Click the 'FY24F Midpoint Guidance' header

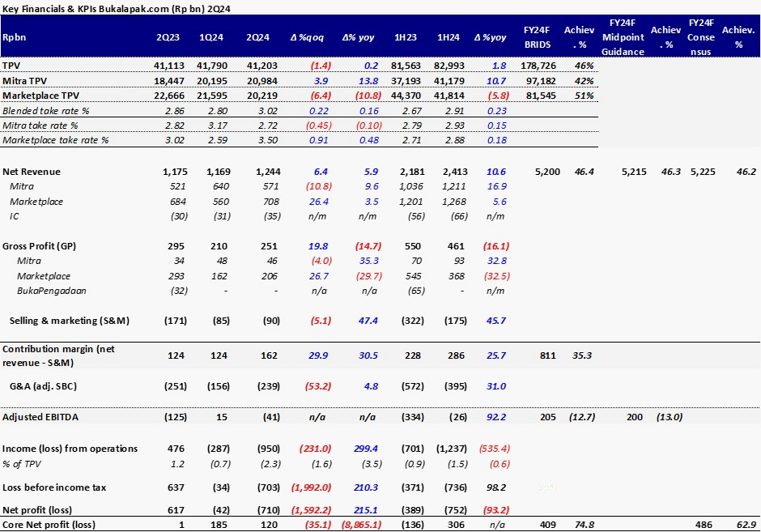623,37
